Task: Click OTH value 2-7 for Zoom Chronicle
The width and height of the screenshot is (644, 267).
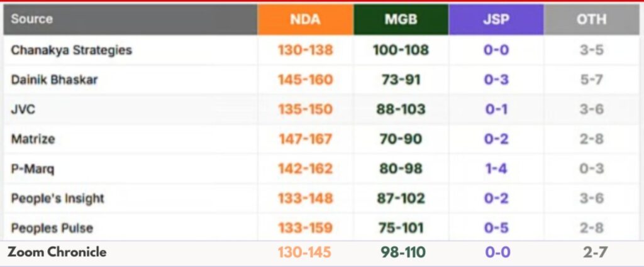Action: click(x=591, y=253)
